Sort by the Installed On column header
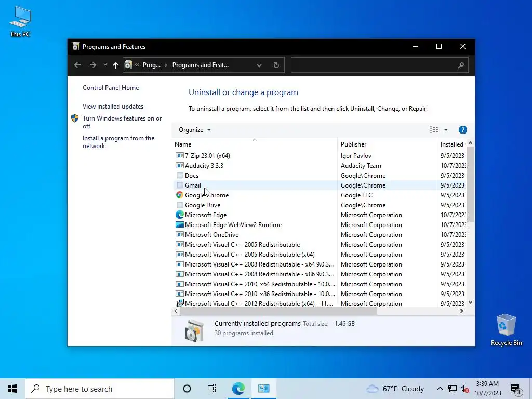 453,144
